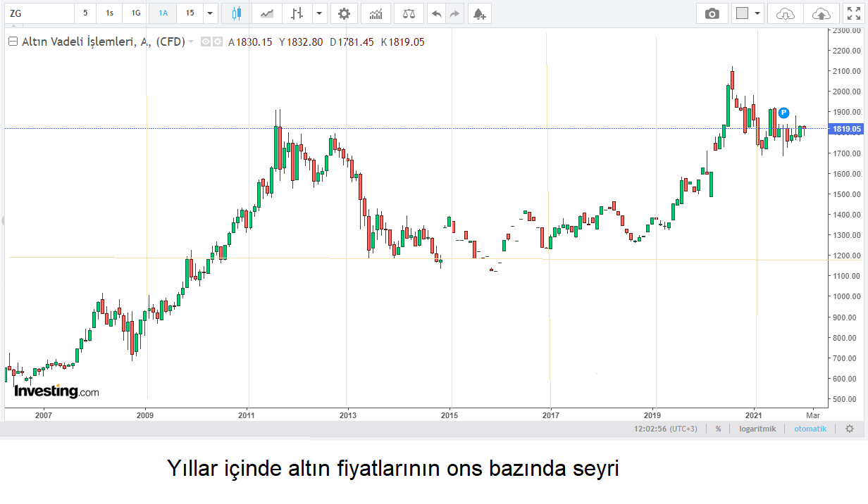868x504 pixels.
Task: Load chart from cloud with download icon
Action: tap(784, 13)
